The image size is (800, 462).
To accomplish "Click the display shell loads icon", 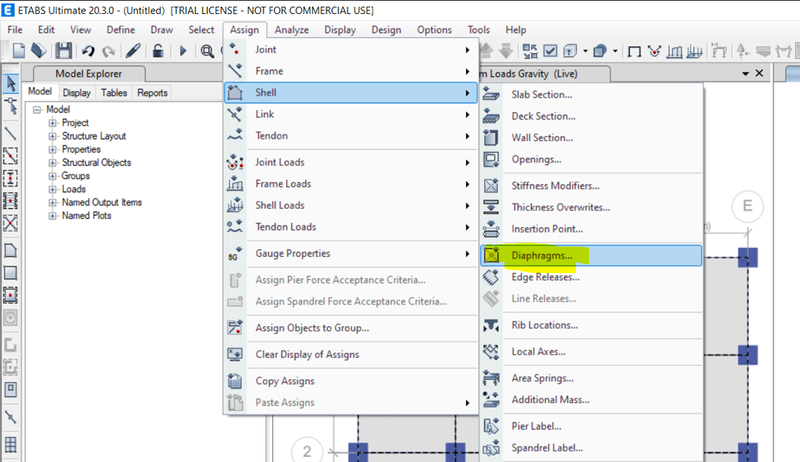I will coord(694,51).
